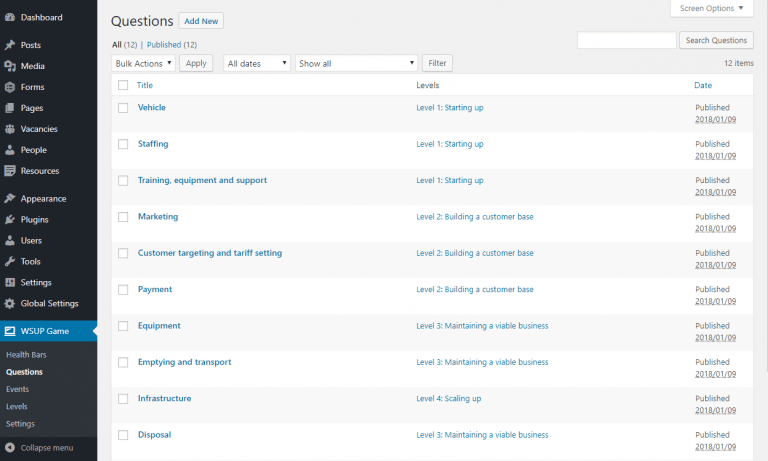Viewport: 768px width, 461px height.
Task: Click the Plugins plug icon
Action: [10, 219]
